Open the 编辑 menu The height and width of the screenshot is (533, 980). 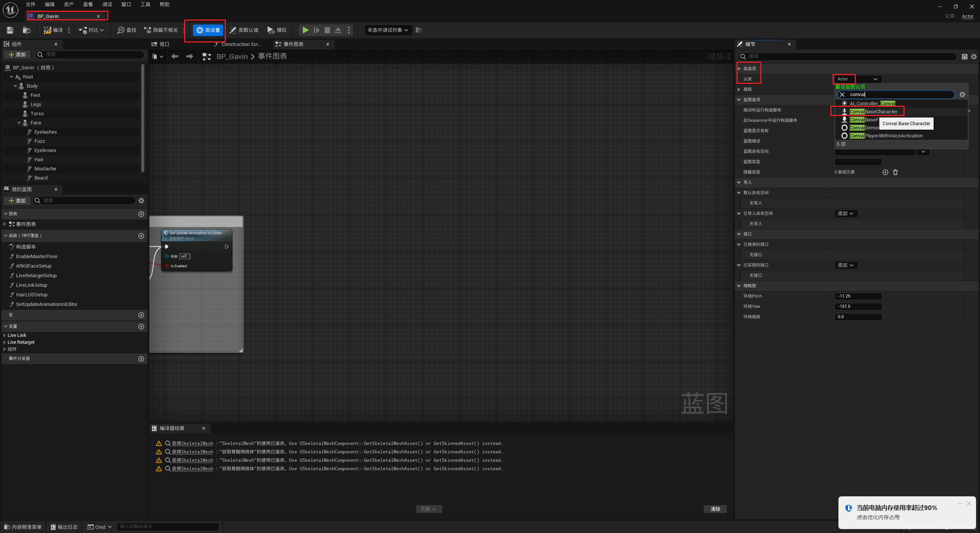(50, 4)
